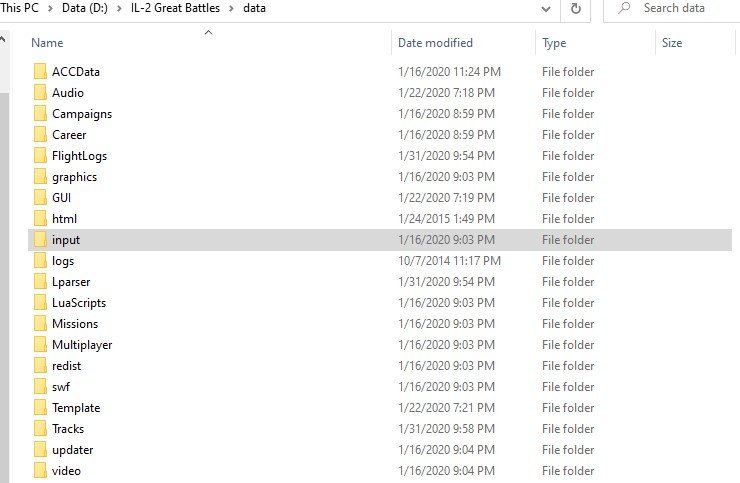Screen dimensions: 740x483
Task: Sort by Date modified column header
Action: click(x=435, y=43)
